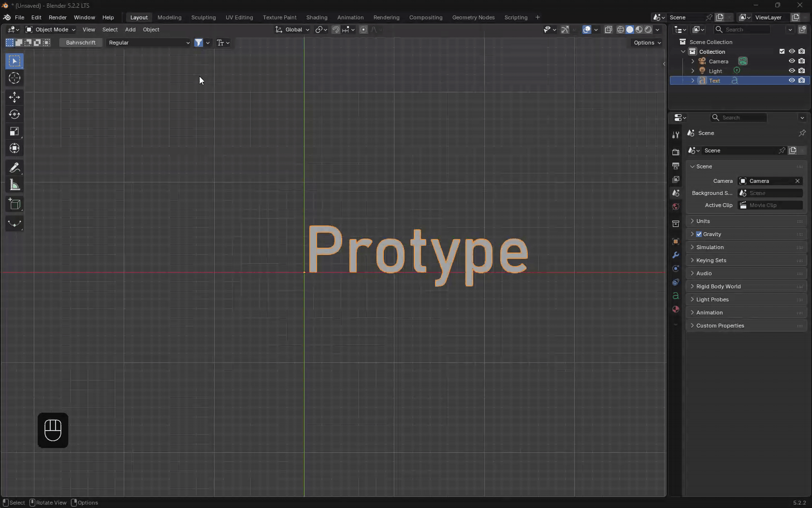Choose the Transform tool
The width and height of the screenshot is (812, 508).
[14, 149]
